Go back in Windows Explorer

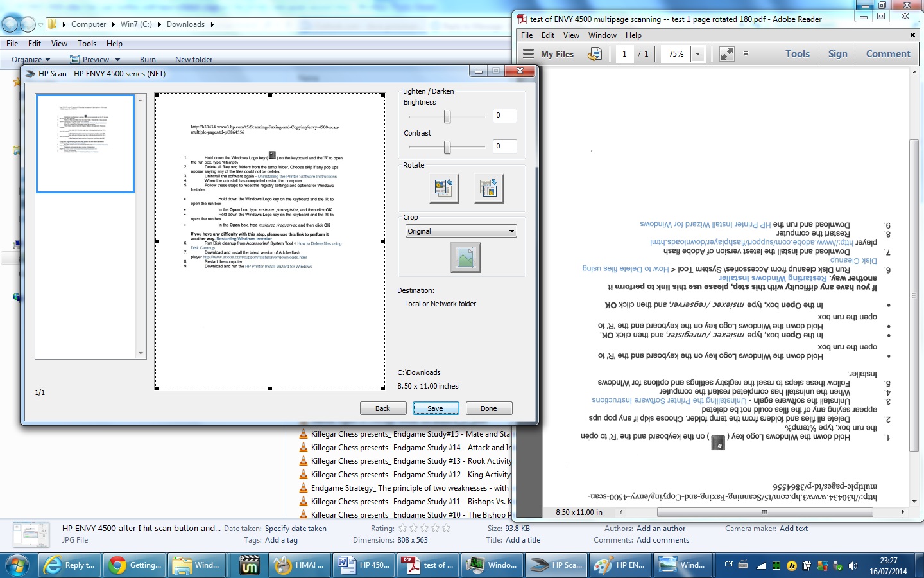point(10,24)
